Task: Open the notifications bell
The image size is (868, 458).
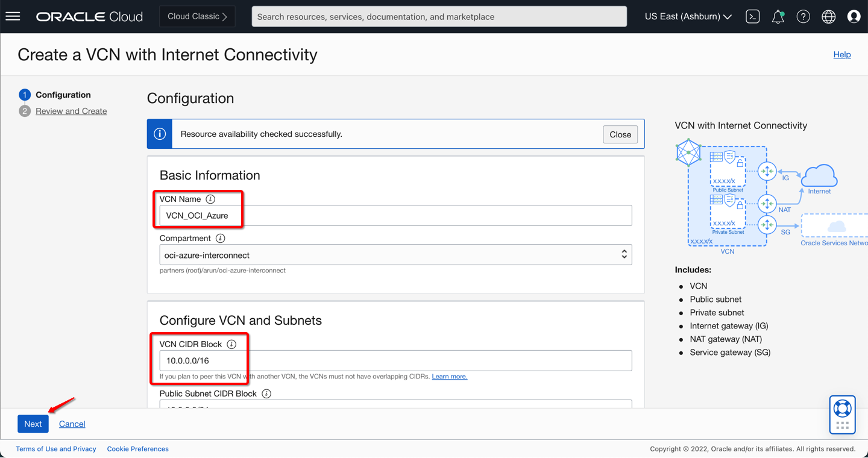Action: pos(778,17)
